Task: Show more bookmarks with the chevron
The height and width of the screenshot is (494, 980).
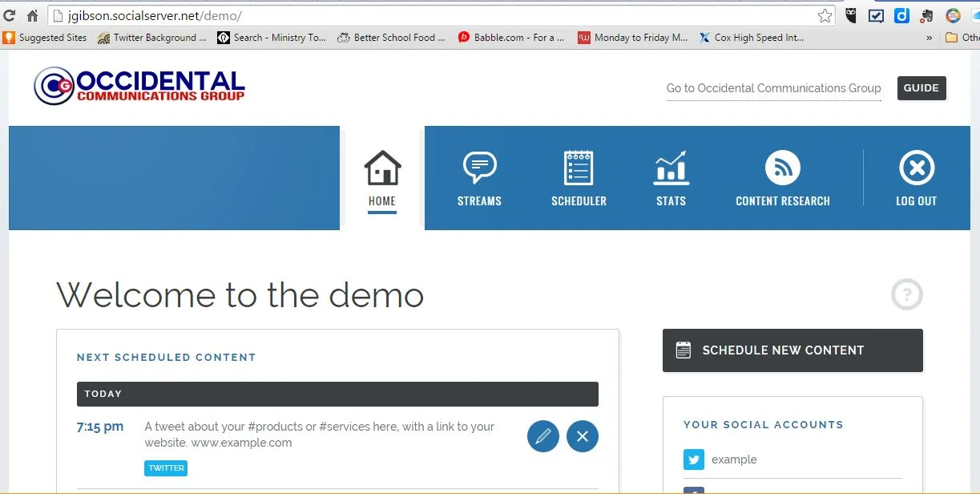Action: tap(929, 38)
